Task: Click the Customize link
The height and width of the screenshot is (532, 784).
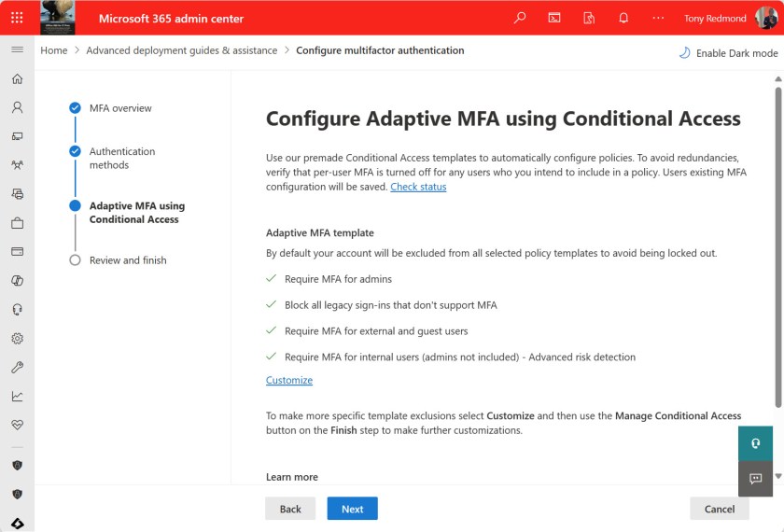Action: [289, 380]
